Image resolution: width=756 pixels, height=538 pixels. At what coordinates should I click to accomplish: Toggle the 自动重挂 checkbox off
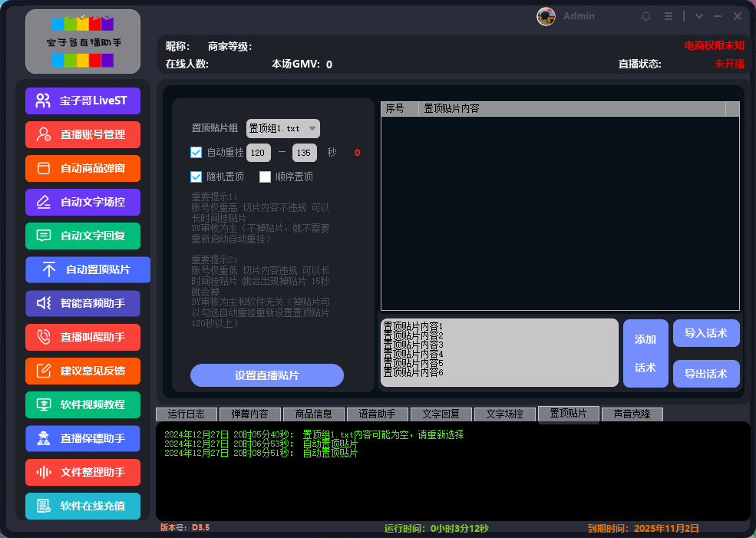pos(196,152)
